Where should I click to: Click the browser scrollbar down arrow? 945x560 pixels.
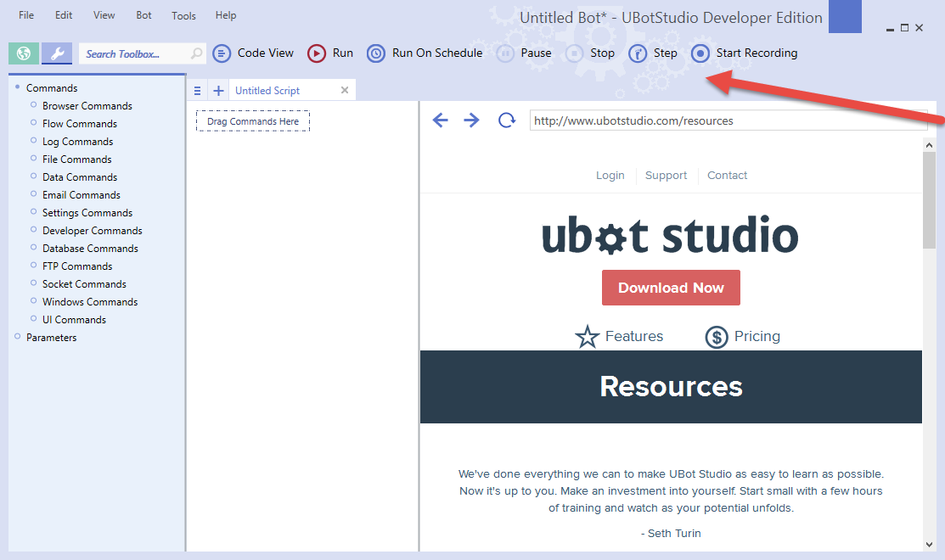pyautogui.click(x=929, y=545)
